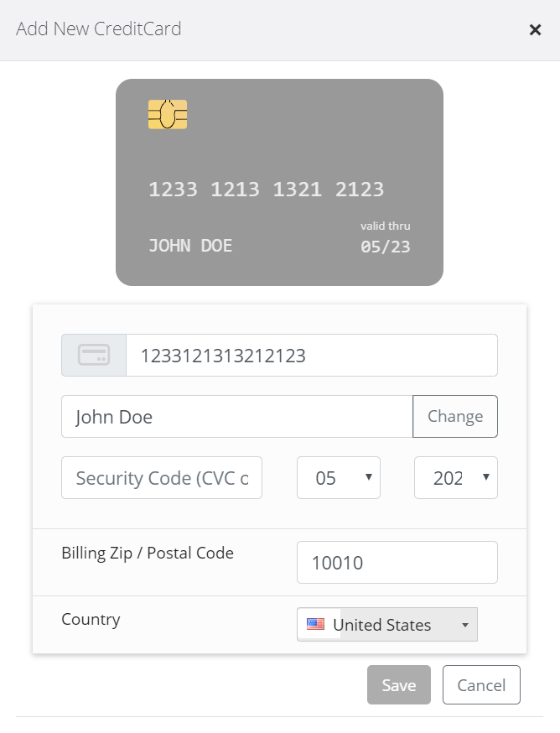This screenshot has height=733, width=560.
Task: Click the card number on the card preview
Action: click(x=266, y=190)
